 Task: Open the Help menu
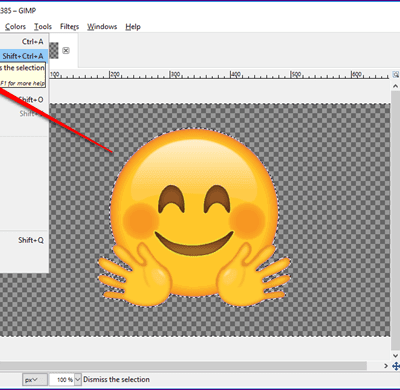133,27
